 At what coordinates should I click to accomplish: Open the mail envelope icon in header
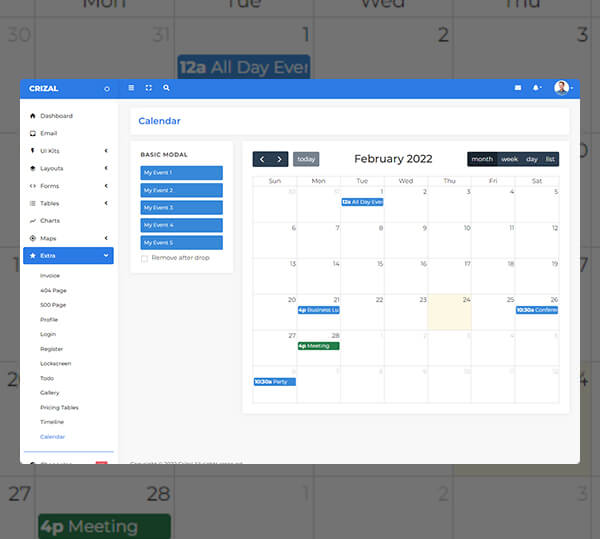pyautogui.click(x=518, y=88)
